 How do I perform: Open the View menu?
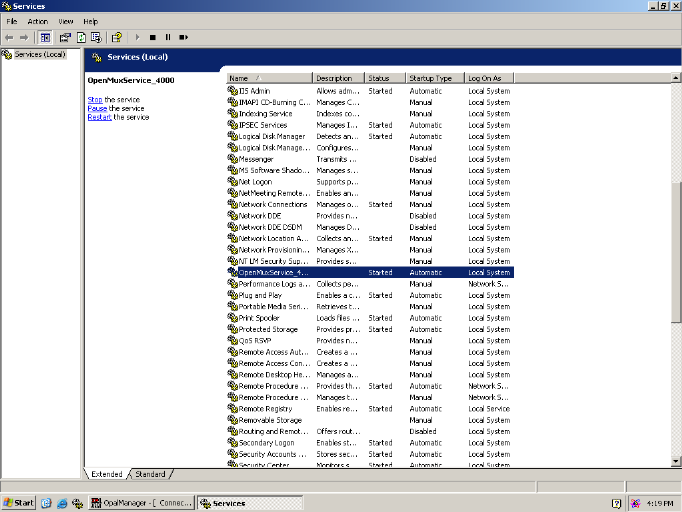[x=66, y=21]
